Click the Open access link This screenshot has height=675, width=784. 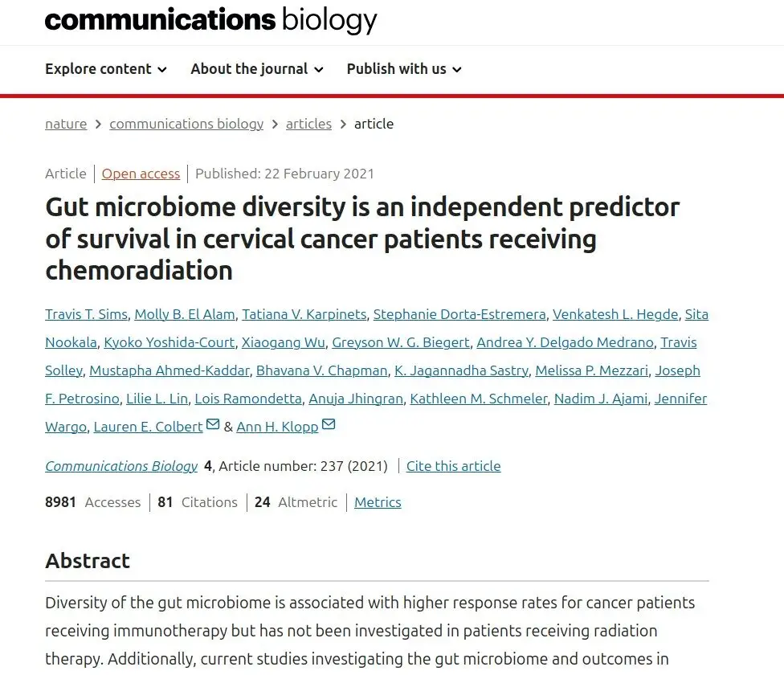141,174
